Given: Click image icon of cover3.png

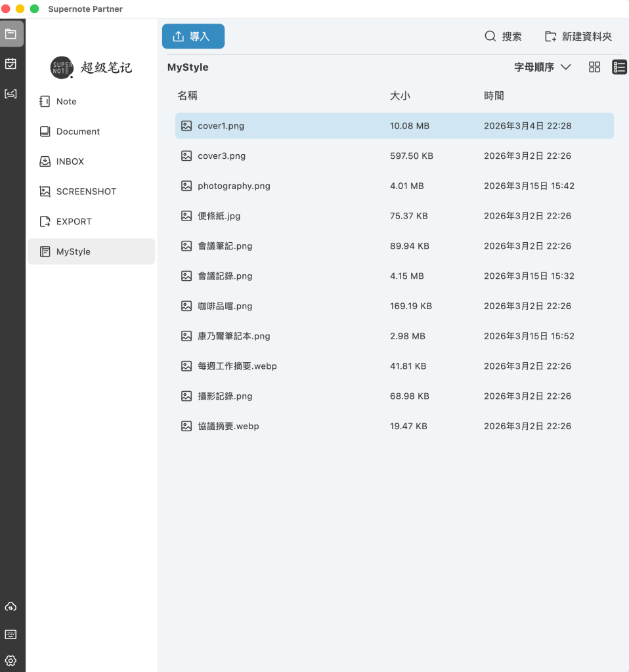Looking at the screenshot, I should pyautogui.click(x=186, y=156).
